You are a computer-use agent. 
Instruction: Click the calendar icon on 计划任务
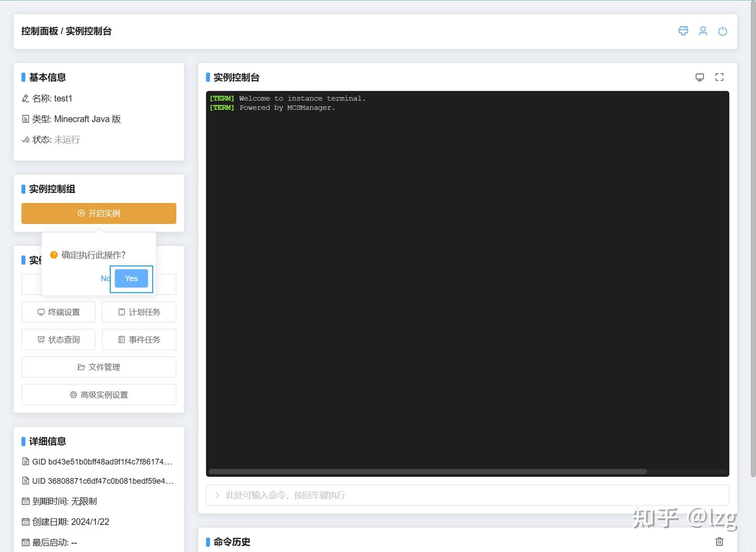pyautogui.click(x=121, y=312)
